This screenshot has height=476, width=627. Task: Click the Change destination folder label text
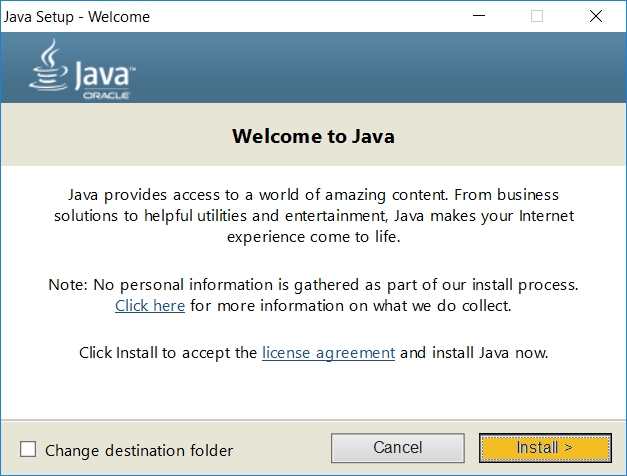(139, 450)
